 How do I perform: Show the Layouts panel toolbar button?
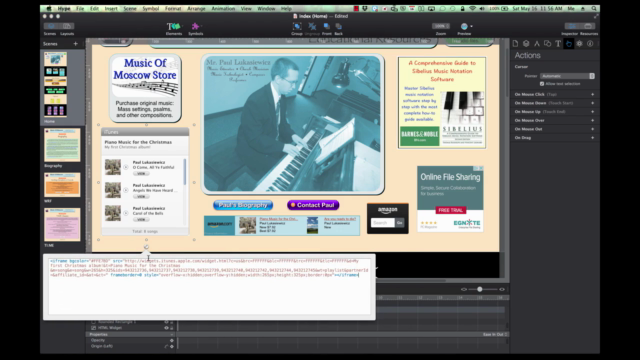click(x=67, y=27)
